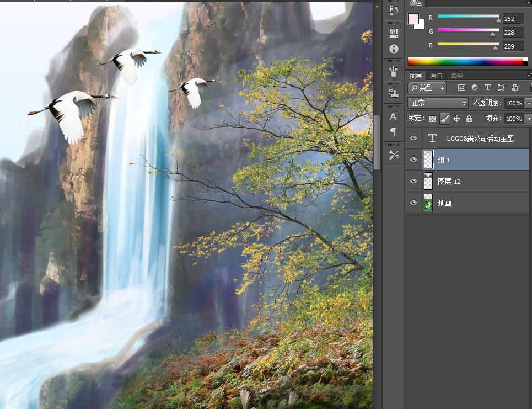Hide the 地画 layer
Screen dimensions: 532x409
point(413,203)
